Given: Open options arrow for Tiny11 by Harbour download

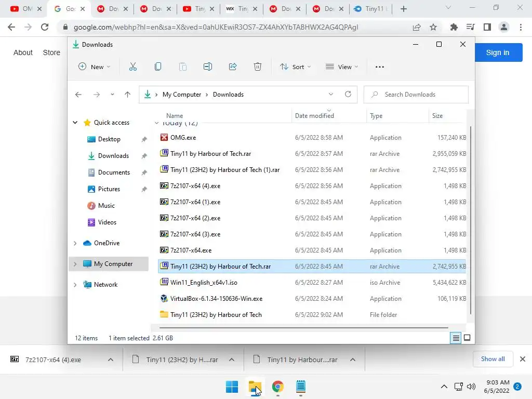Looking at the screenshot, I should (353, 360).
